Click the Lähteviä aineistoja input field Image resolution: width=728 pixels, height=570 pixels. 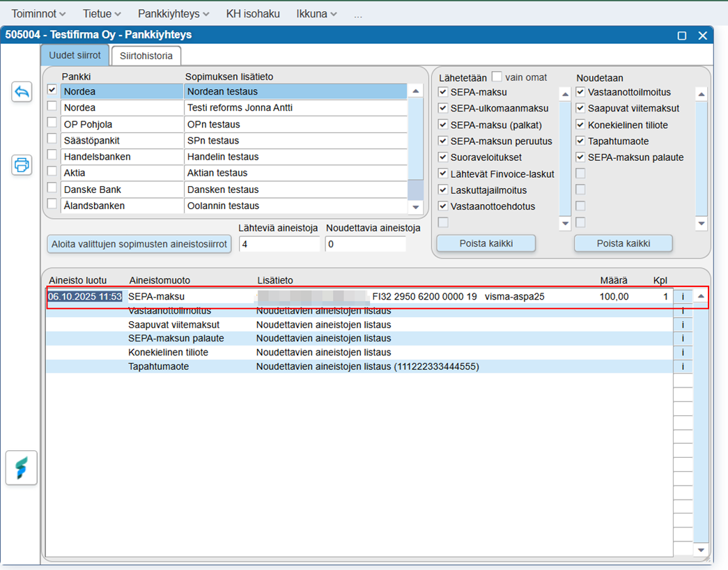coord(279,244)
